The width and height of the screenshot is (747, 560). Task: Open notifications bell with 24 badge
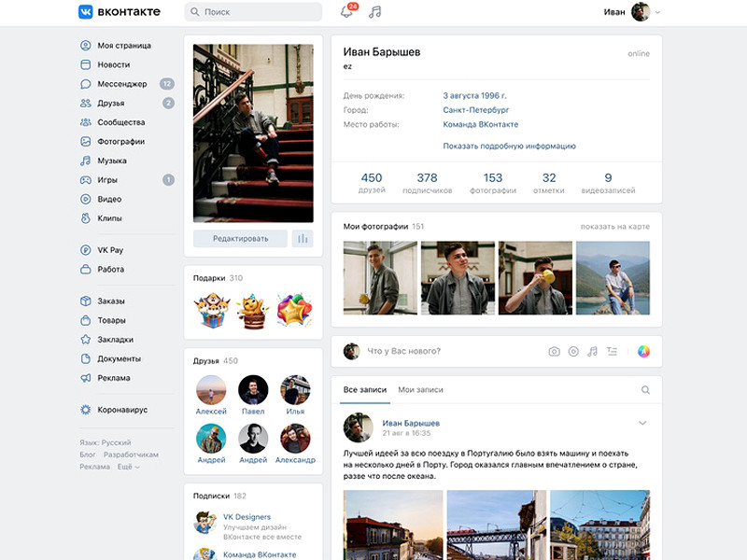[x=347, y=12]
